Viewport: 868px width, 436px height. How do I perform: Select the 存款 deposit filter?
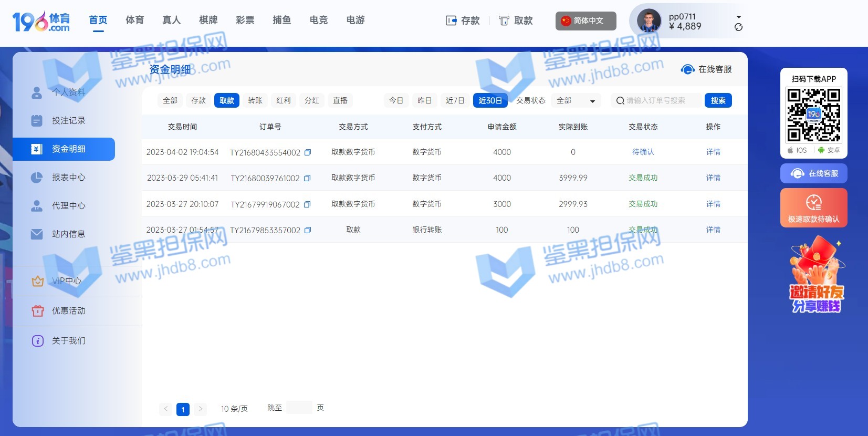click(198, 100)
